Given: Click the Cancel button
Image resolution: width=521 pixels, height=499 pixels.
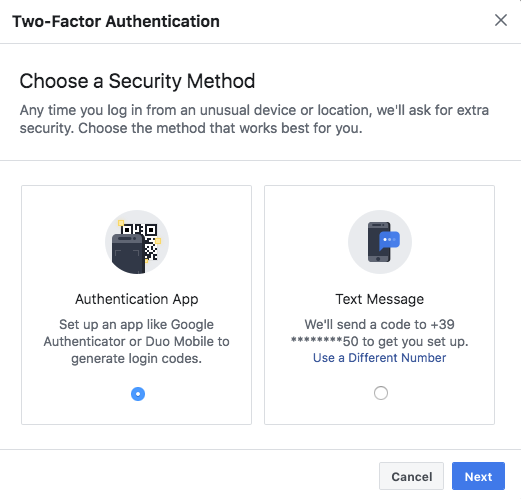Looking at the screenshot, I should click(411, 476).
